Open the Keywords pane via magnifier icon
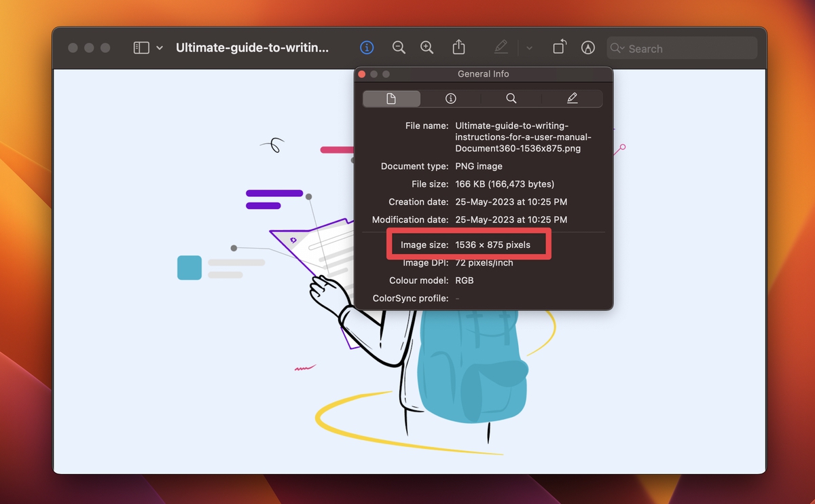This screenshot has height=504, width=815. point(511,98)
